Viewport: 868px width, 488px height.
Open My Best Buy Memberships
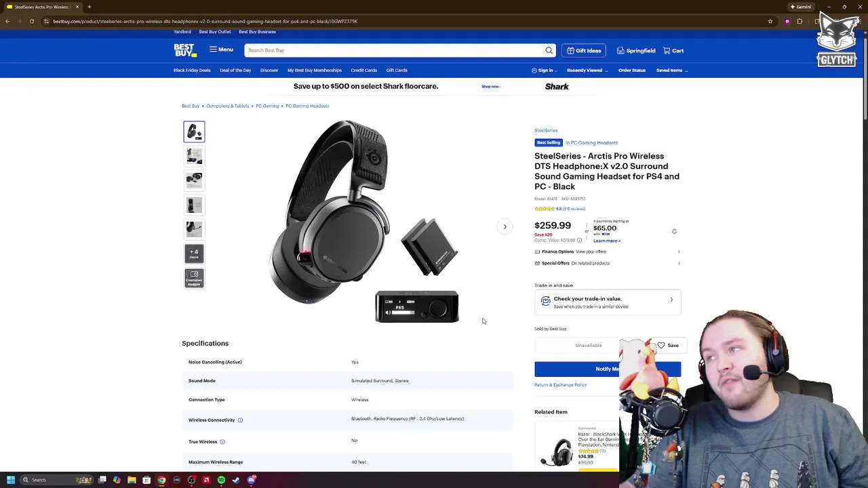pos(315,70)
